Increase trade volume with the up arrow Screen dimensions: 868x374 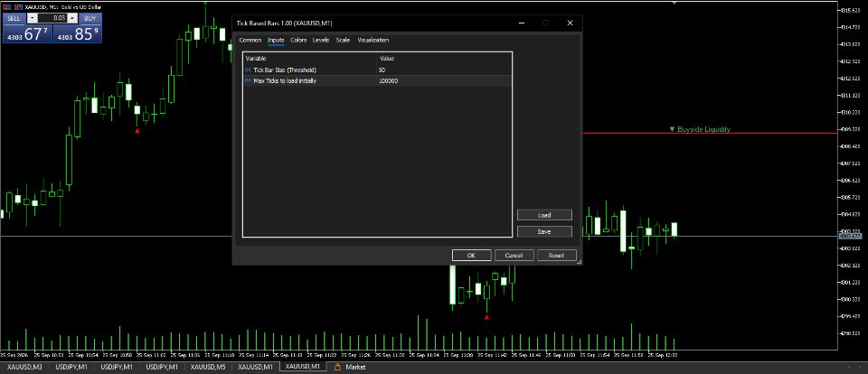click(x=72, y=18)
